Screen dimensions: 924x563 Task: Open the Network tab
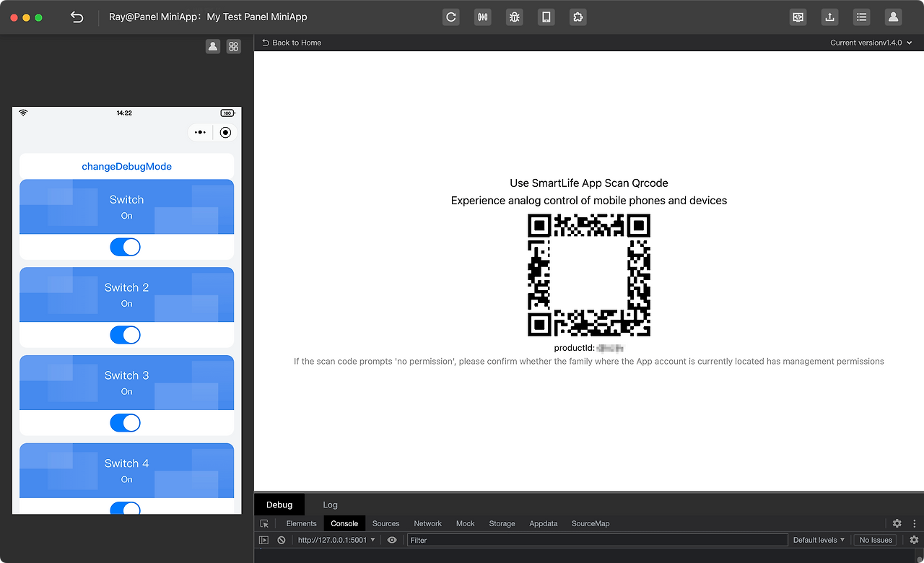pos(427,523)
